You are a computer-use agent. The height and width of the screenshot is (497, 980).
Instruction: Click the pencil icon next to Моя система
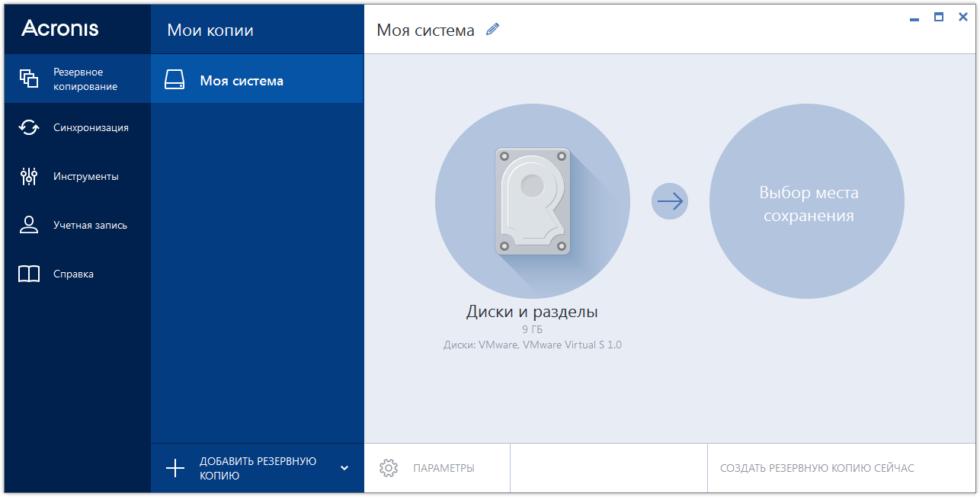[492, 28]
